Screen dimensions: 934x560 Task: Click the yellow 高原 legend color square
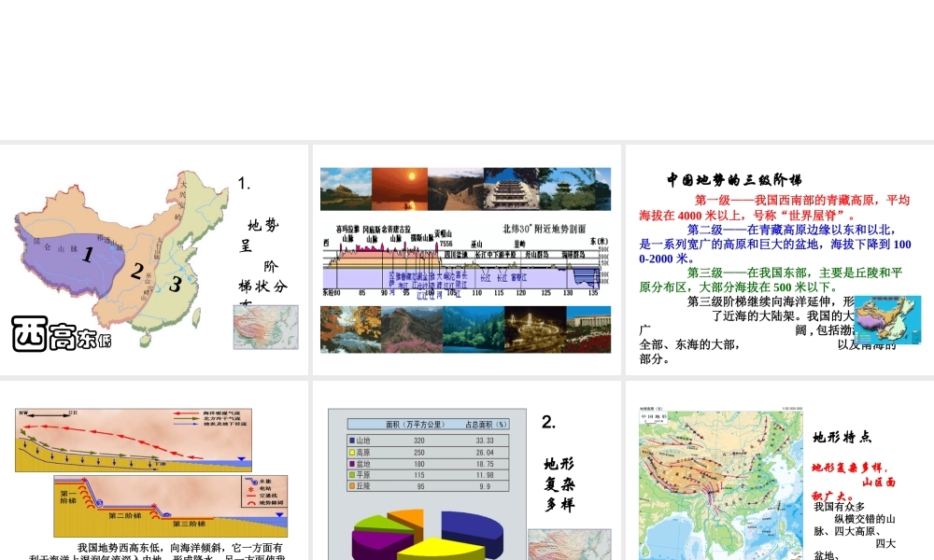click(x=352, y=453)
